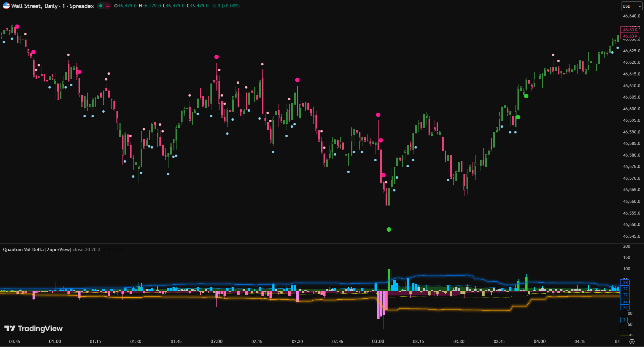Click the 02:00 time axis label
Image resolution: width=644 pixels, height=347 pixels.
[216, 341]
